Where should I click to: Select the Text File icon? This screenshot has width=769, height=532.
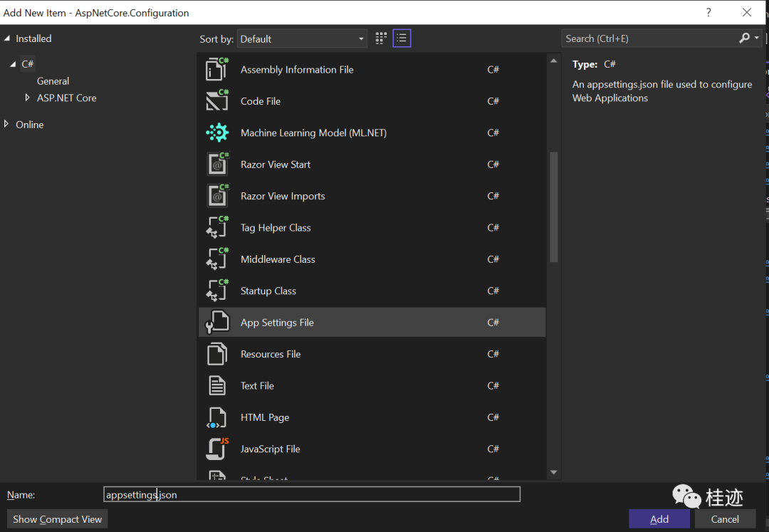(x=217, y=385)
